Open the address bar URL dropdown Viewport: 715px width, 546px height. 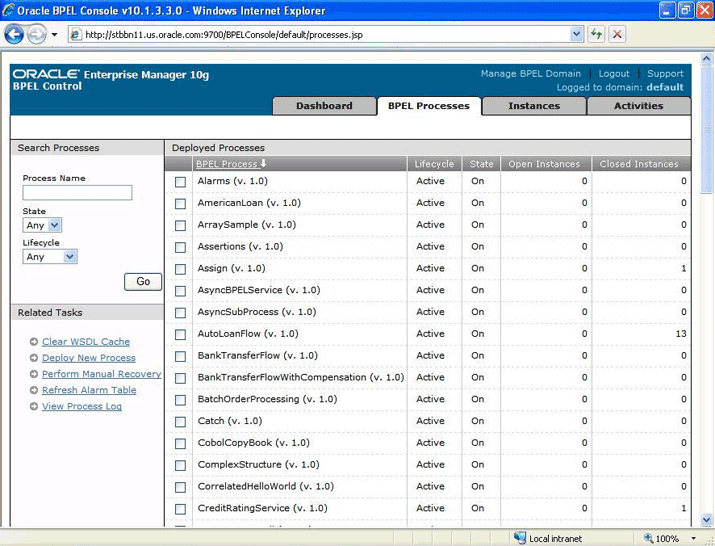click(x=577, y=34)
